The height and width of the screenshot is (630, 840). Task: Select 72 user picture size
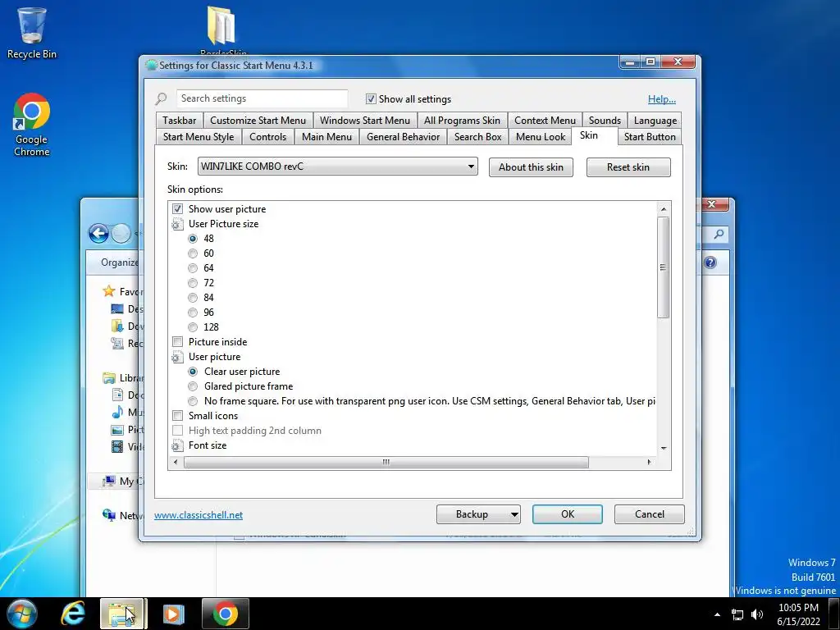click(193, 283)
